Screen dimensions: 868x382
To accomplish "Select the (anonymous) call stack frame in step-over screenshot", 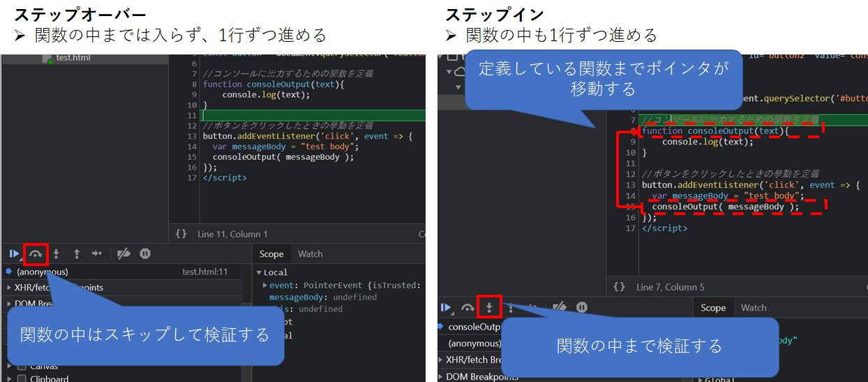I will coord(43,272).
